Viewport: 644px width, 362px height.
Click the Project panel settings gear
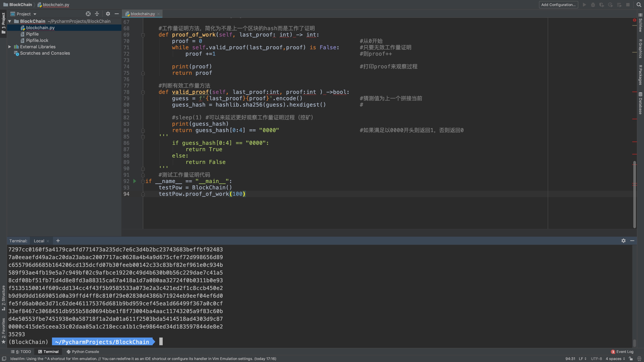coord(108,14)
